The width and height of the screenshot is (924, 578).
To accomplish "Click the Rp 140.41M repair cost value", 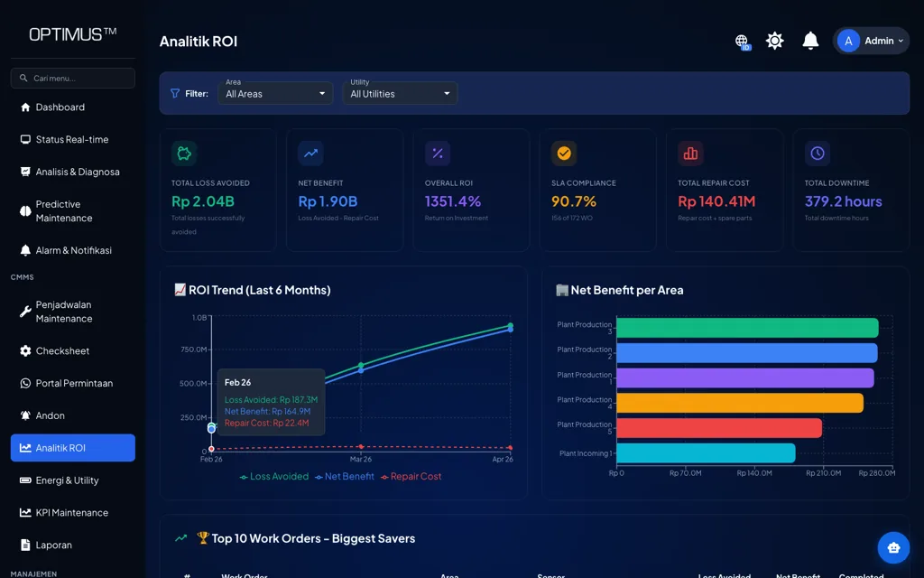I will click(x=716, y=201).
